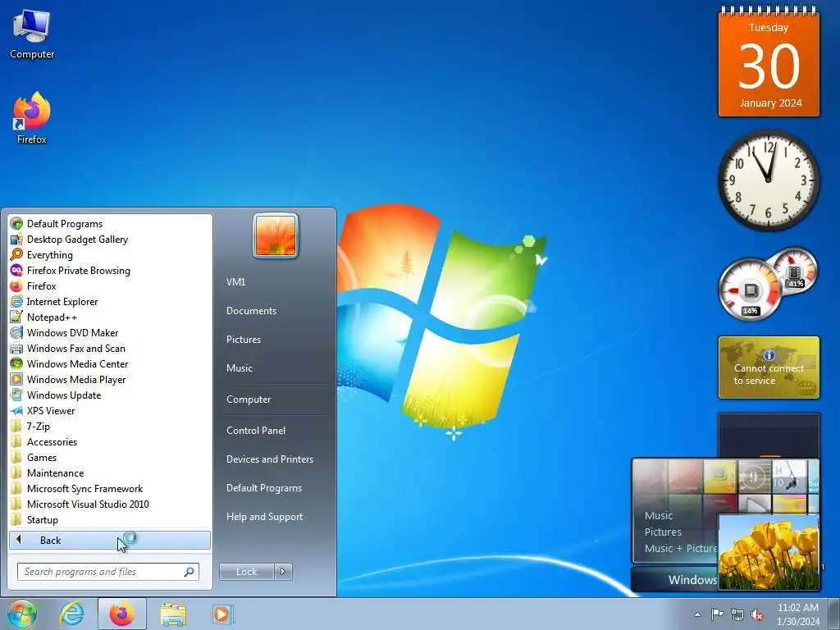This screenshot has width=840, height=630.
Task: Expand the Accessories folder
Action: click(x=111, y=442)
